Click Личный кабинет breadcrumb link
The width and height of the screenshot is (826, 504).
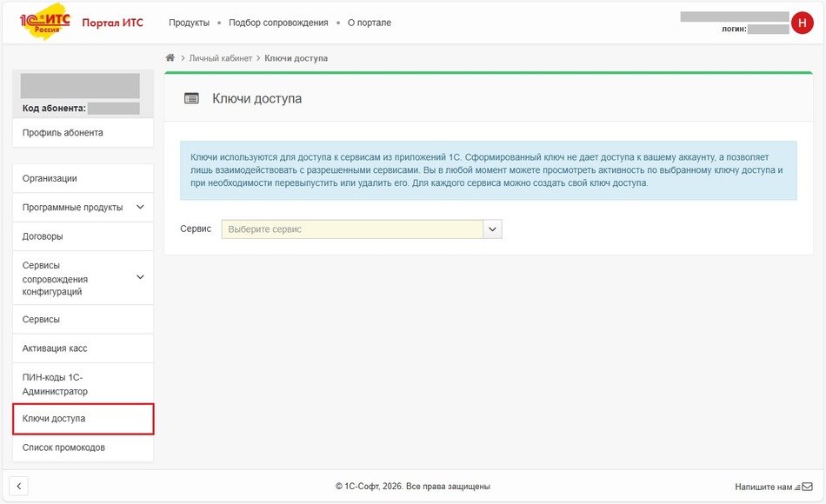[220, 58]
